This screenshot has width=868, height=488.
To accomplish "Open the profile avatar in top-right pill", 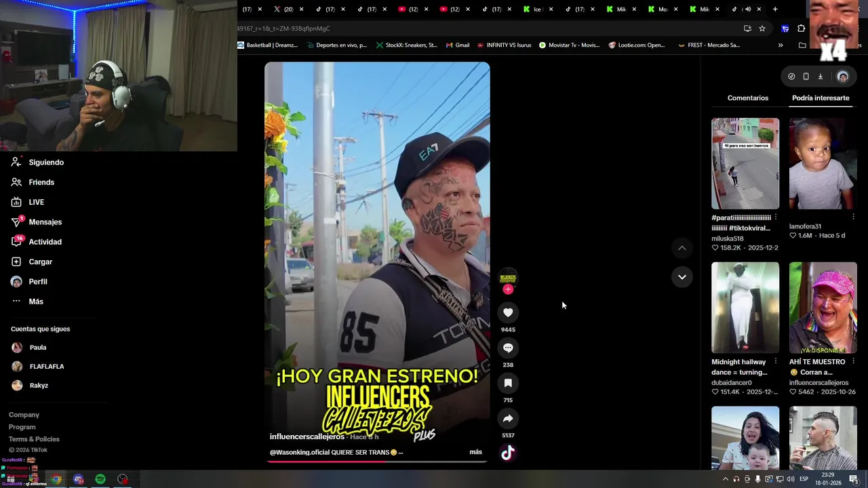I will (x=843, y=77).
